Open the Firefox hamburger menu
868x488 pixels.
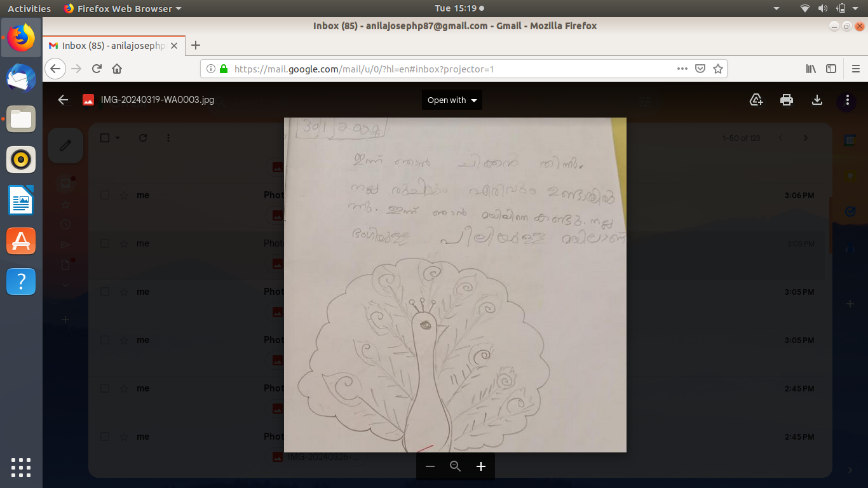click(855, 69)
